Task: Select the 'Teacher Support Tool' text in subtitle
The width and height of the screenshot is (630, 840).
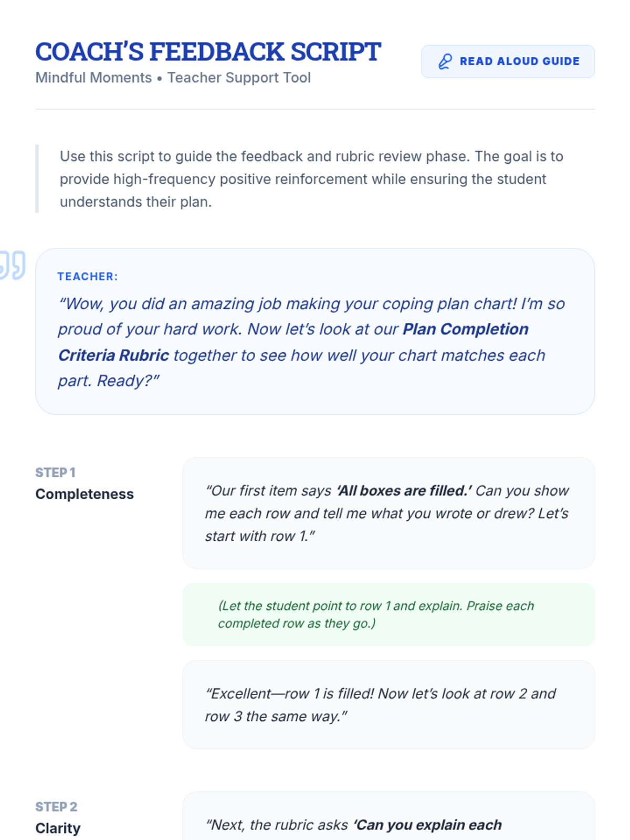Action: [239, 78]
